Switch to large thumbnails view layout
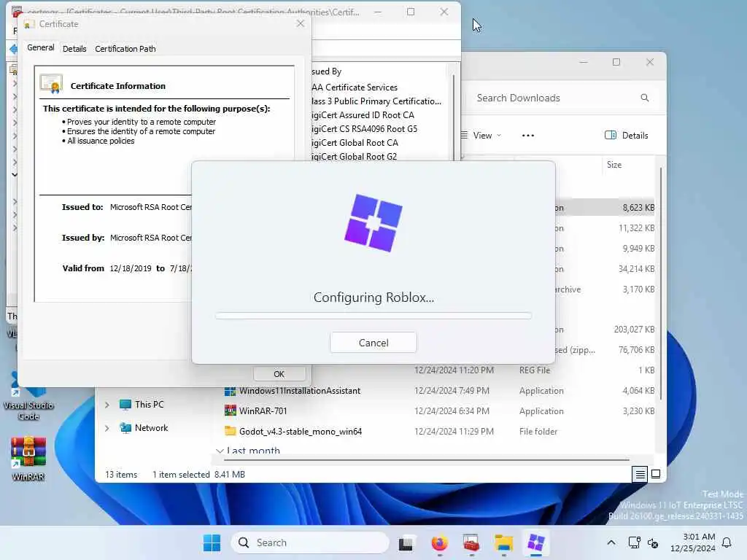 [656, 474]
